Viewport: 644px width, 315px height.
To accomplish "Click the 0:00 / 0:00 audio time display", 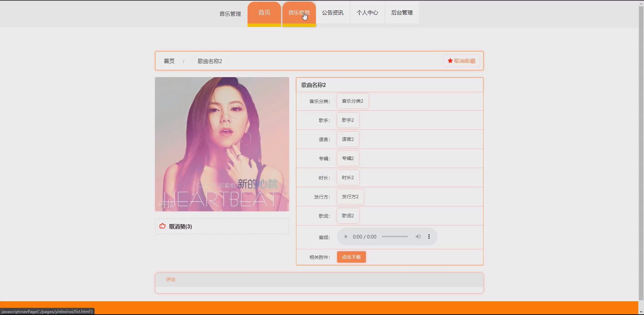I will [x=364, y=237].
